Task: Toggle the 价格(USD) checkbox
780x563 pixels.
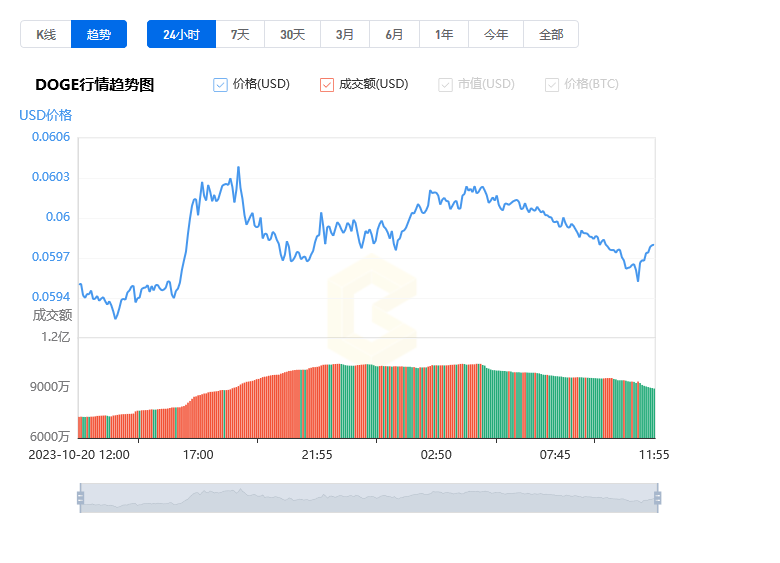Action: point(221,85)
